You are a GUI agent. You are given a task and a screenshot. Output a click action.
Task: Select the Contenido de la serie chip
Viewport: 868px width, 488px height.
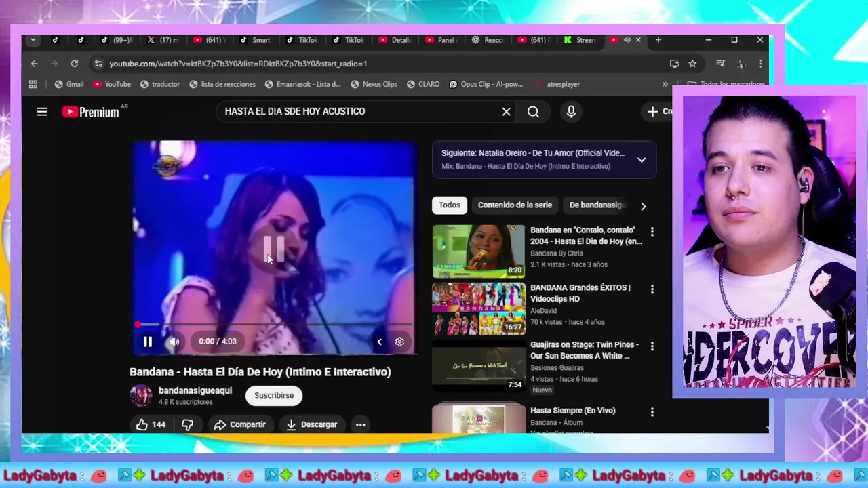[x=515, y=205]
